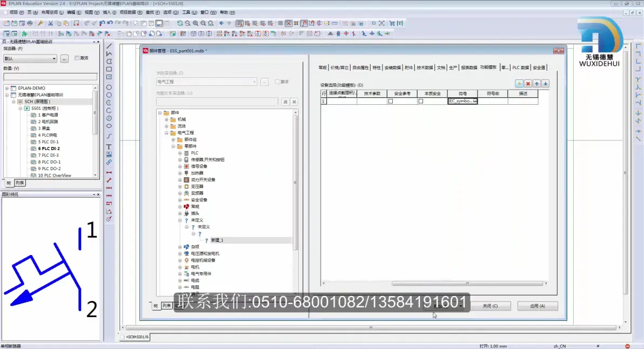Screen dimensions: 644x349
Task: Click the wrench settings icon in the toolbar
Action: pyautogui.click(x=40, y=23)
